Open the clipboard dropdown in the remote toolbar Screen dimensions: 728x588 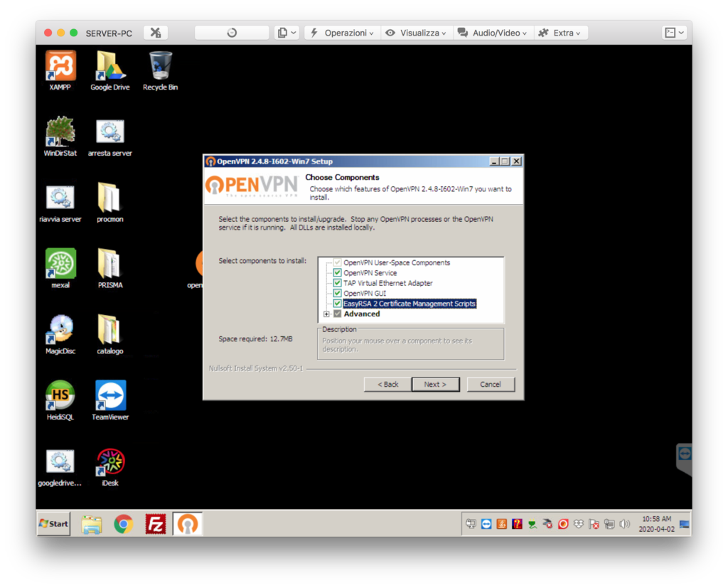coord(287,33)
